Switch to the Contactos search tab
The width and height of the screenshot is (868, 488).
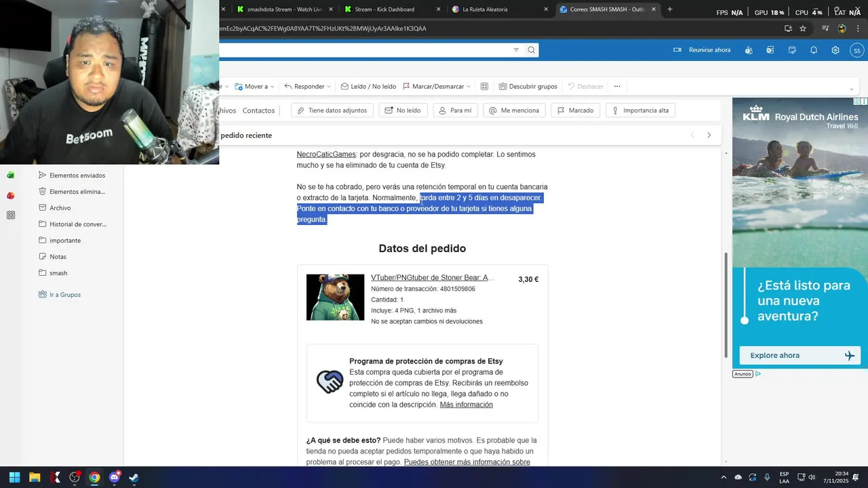(x=258, y=110)
